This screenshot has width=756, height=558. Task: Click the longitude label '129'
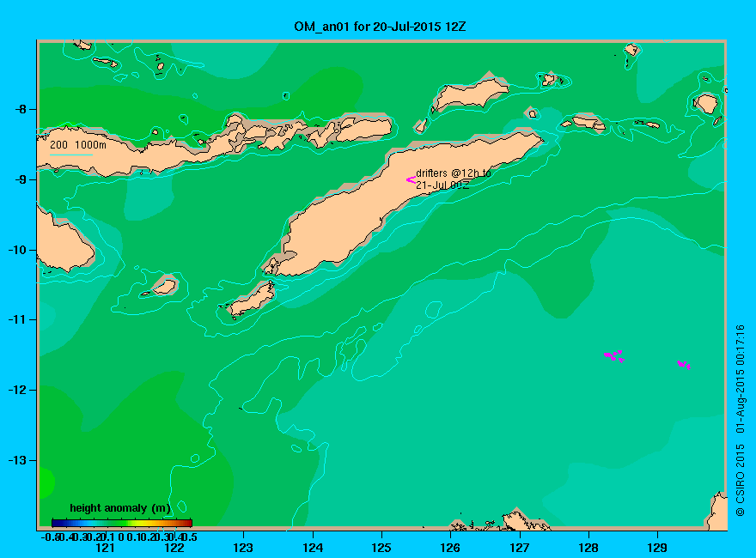(658, 548)
